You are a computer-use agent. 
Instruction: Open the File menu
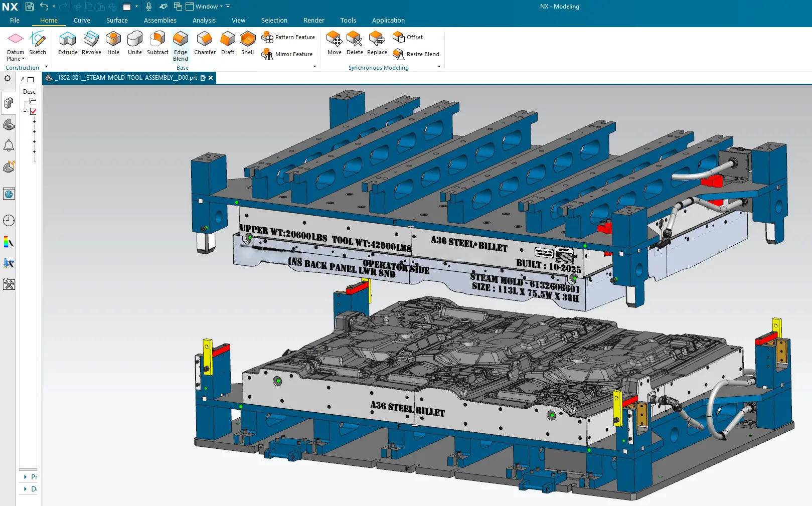pyautogui.click(x=15, y=21)
